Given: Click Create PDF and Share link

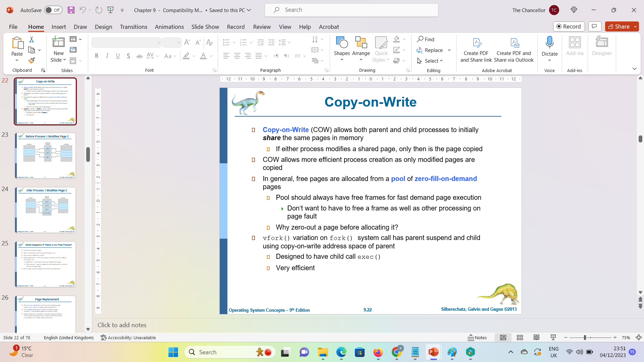Looking at the screenshot, I should [476, 49].
